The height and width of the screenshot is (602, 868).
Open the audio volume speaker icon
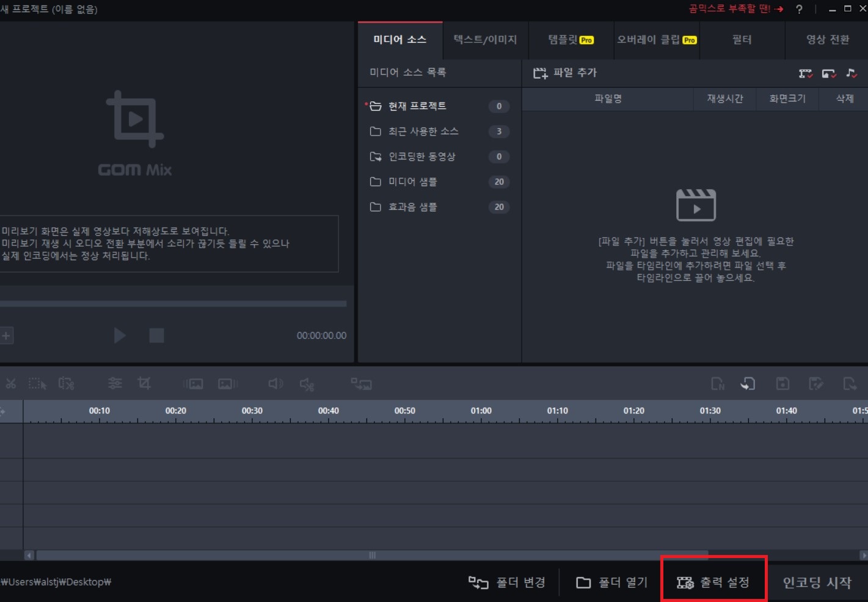[x=276, y=383]
